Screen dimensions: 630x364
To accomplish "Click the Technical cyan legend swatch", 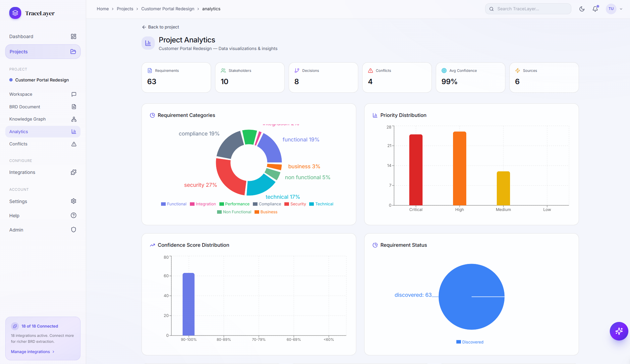I will [x=312, y=204].
